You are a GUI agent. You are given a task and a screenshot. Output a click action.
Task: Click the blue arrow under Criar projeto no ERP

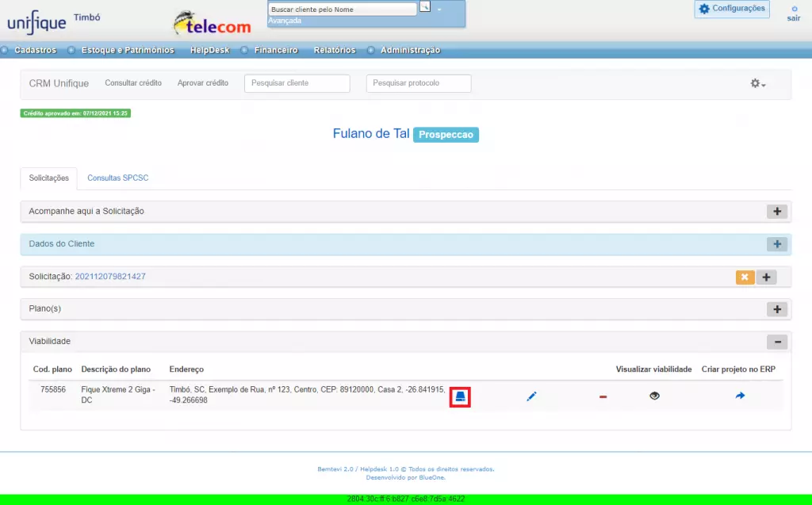point(740,396)
